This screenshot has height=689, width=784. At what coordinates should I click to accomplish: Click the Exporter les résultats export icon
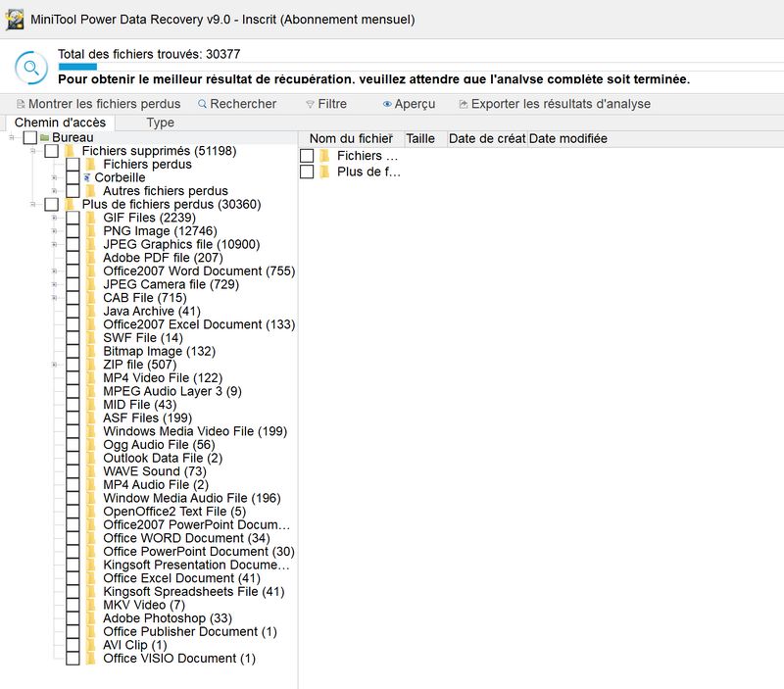[464, 104]
